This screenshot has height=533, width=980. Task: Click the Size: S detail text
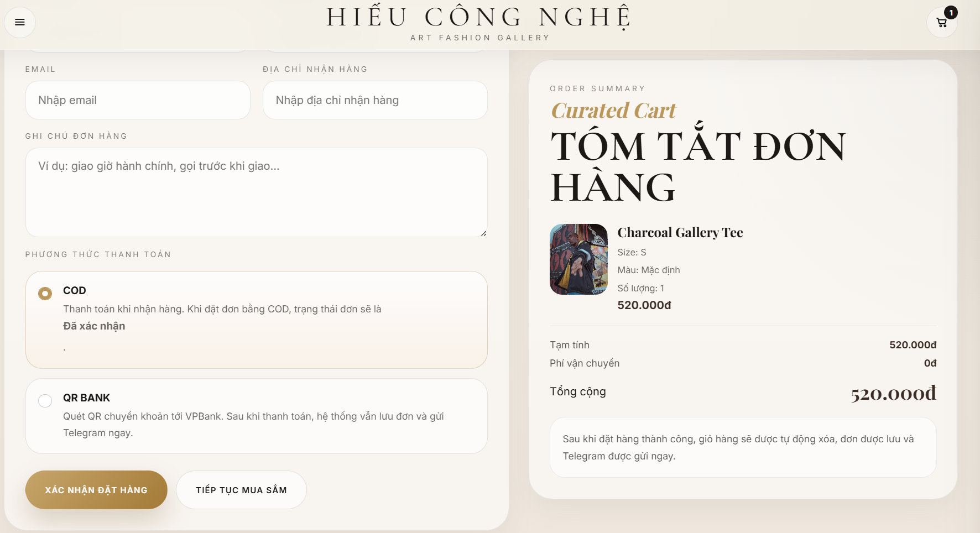(x=631, y=252)
